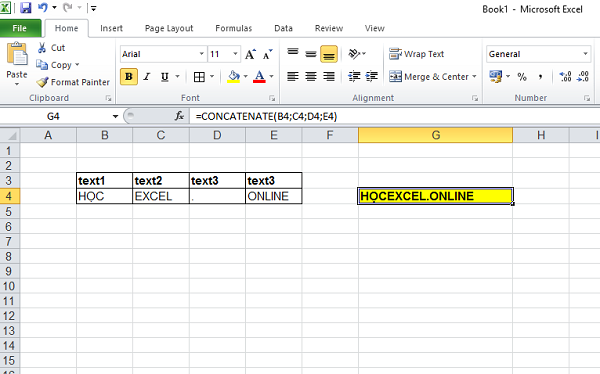
Task: Click the Select All corner button
Action: click(10, 135)
